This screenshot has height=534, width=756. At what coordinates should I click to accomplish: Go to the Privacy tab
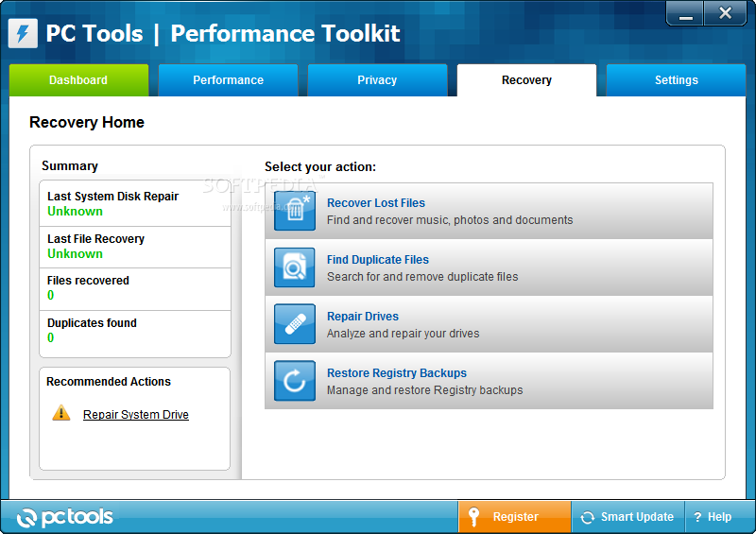377,80
